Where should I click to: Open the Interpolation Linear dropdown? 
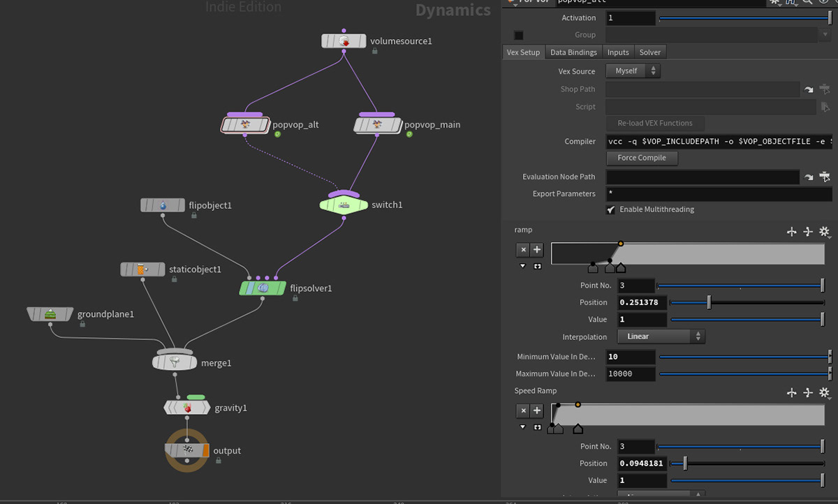coord(661,336)
